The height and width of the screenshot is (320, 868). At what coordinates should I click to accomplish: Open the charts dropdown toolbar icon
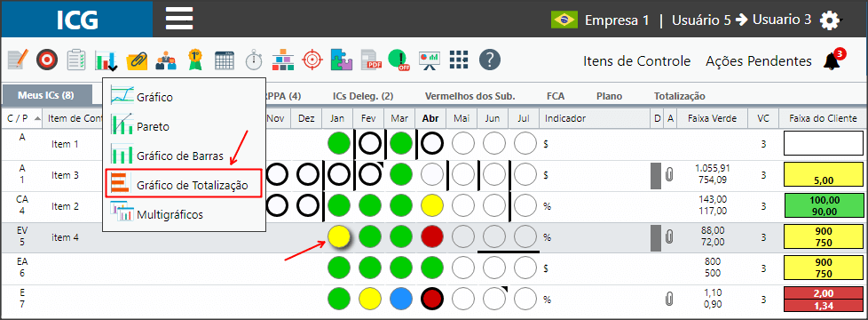point(107,60)
